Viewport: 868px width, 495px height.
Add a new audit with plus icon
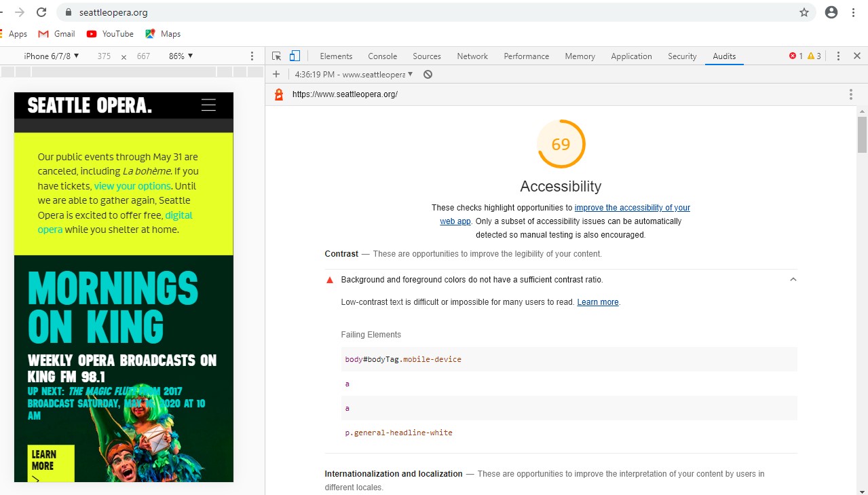(x=276, y=75)
